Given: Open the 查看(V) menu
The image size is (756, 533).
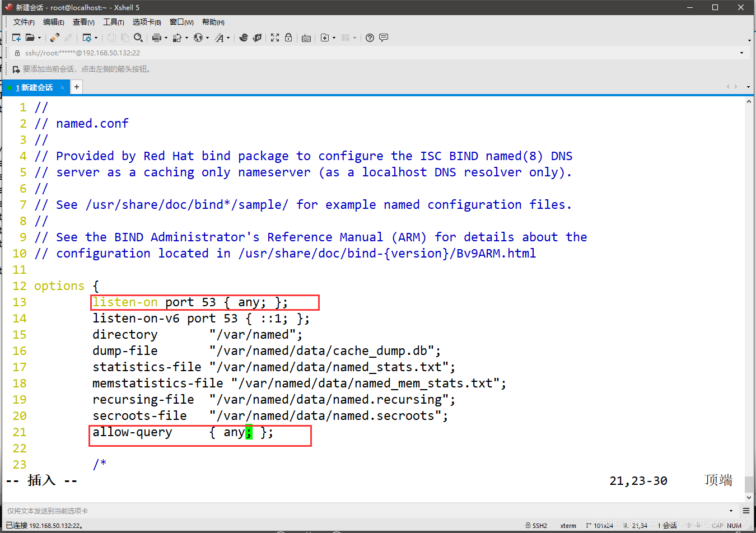Looking at the screenshot, I should point(83,22).
